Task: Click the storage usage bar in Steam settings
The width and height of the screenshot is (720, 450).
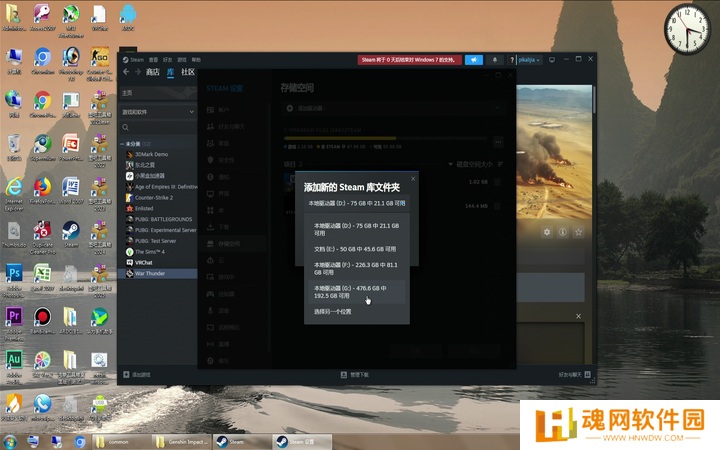Action: click(386, 138)
